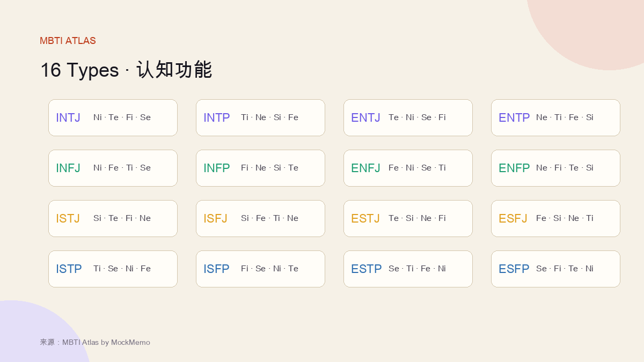
Task: Click the Ni · Te · Fi · Se functions text on INTJ
Action: pyautogui.click(x=122, y=117)
